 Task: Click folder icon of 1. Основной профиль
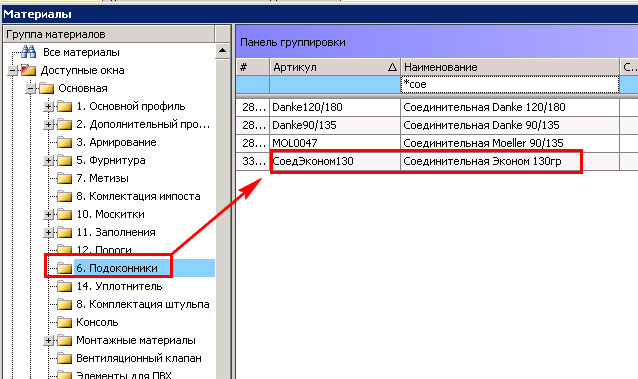coord(64,106)
